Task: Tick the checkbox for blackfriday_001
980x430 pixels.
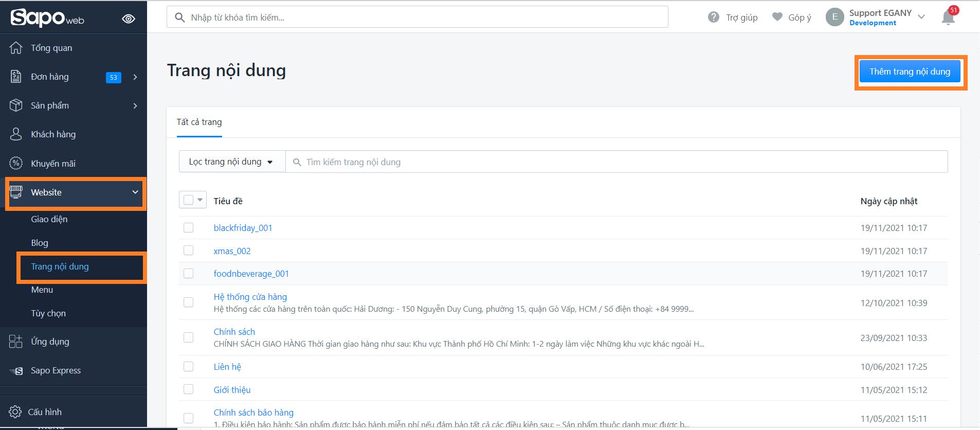Action: 189,227
